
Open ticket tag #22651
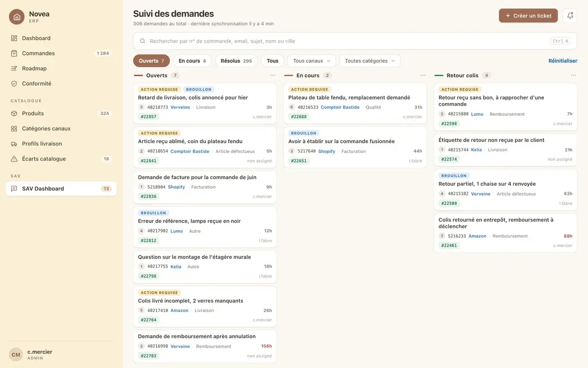[299, 161]
